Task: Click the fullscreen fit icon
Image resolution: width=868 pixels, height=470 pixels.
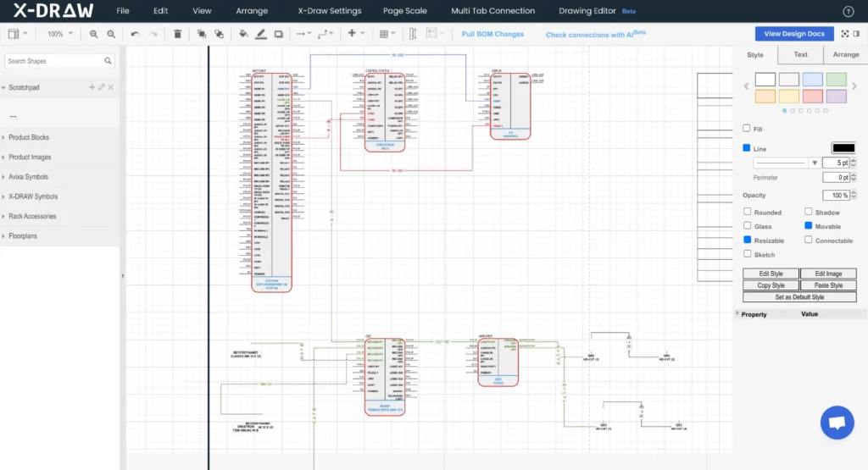Action: click(845, 34)
